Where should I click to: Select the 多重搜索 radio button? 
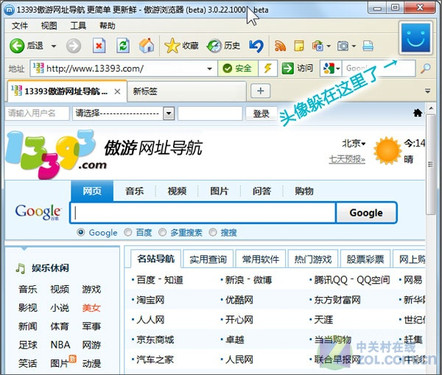[162, 232]
